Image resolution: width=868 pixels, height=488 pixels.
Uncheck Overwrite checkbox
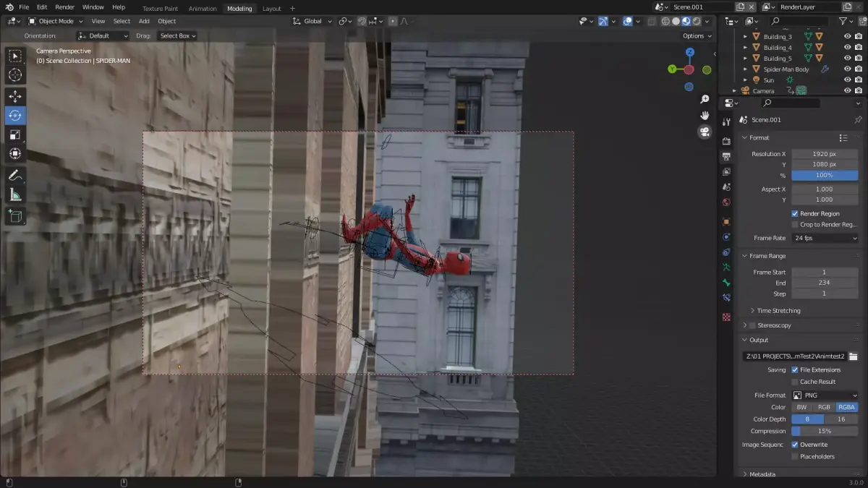coord(795,445)
